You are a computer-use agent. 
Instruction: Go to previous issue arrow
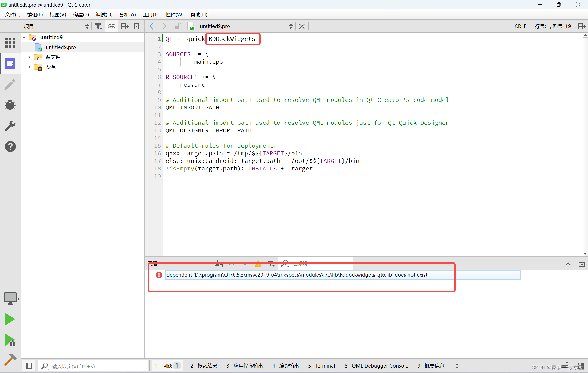pyautogui.click(x=232, y=264)
